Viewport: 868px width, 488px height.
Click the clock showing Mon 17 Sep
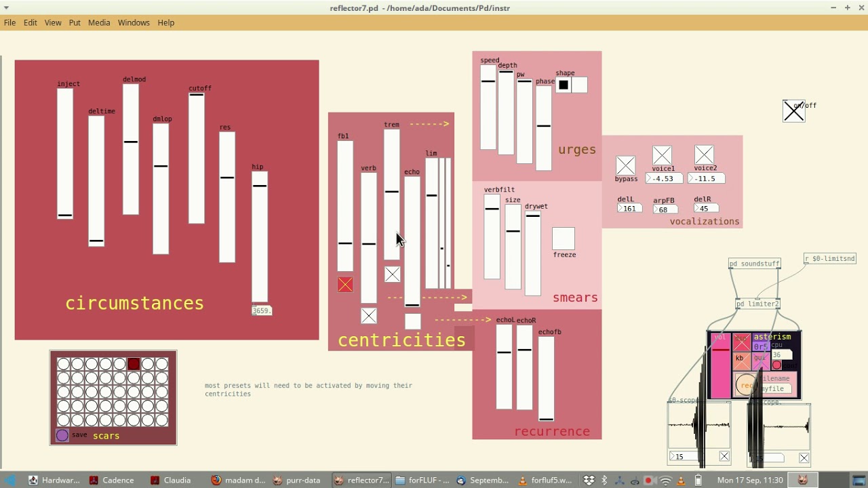[x=750, y=480]
